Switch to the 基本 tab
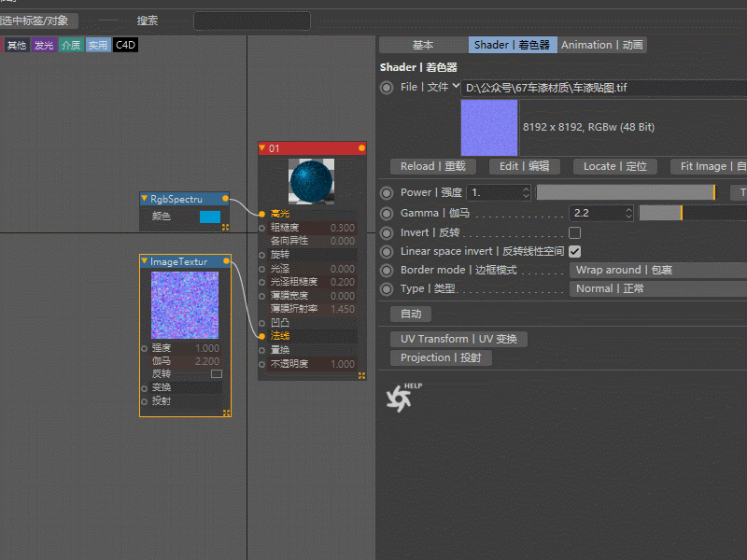 point(423,45)
